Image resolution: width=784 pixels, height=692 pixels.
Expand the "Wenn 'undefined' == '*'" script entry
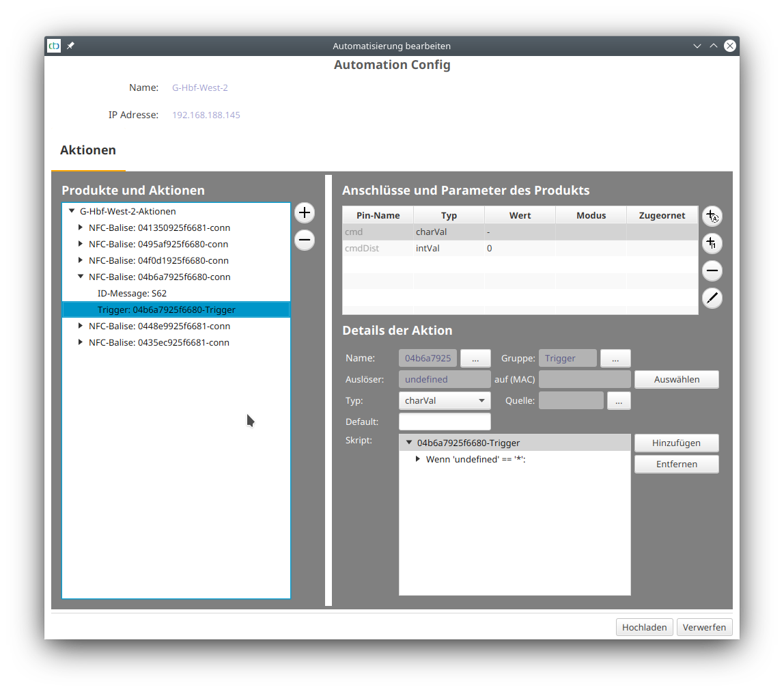(418, 459)
